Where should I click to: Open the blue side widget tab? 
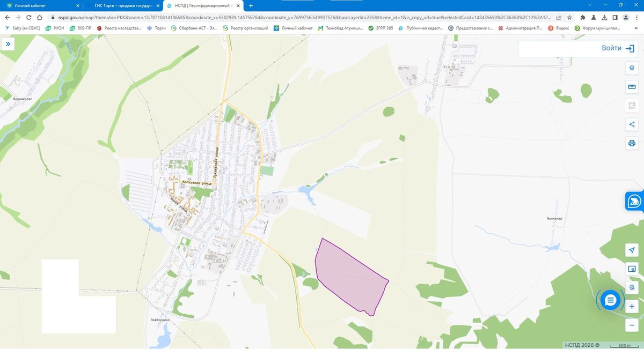634,200
